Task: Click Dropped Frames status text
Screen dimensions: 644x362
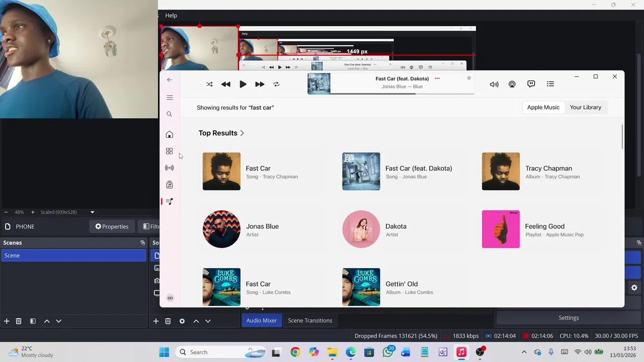Action: tap(395, 336)
